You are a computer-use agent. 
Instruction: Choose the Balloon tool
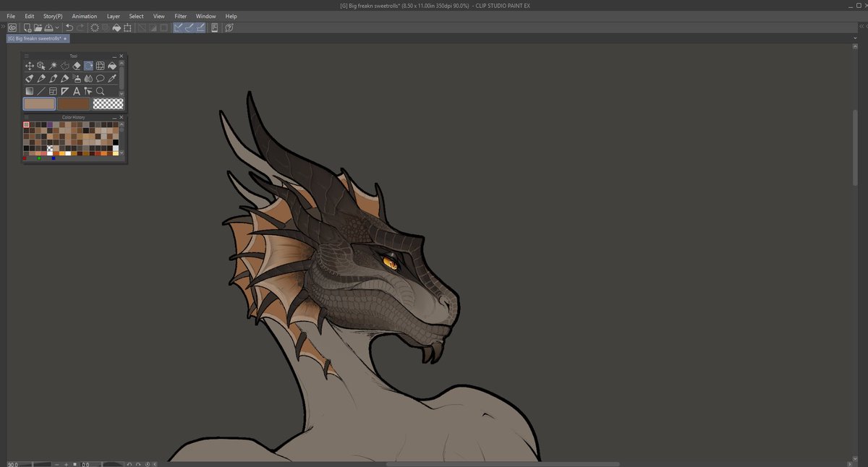tap(101, 78)
